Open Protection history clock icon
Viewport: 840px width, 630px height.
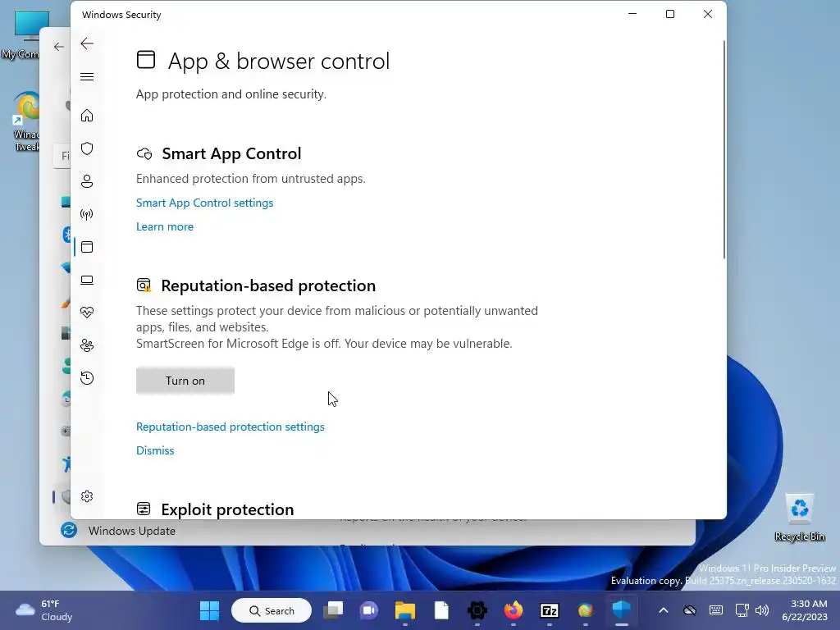(87, 378)
